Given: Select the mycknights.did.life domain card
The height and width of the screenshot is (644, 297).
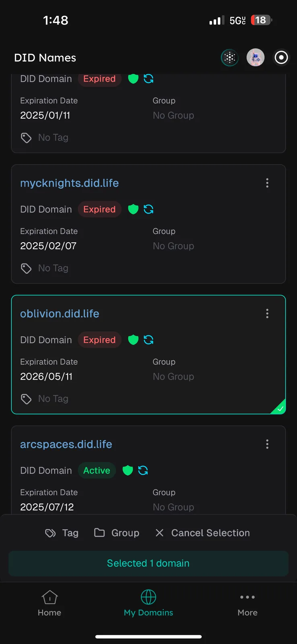Looking at the screenshot, I should 148,224.
